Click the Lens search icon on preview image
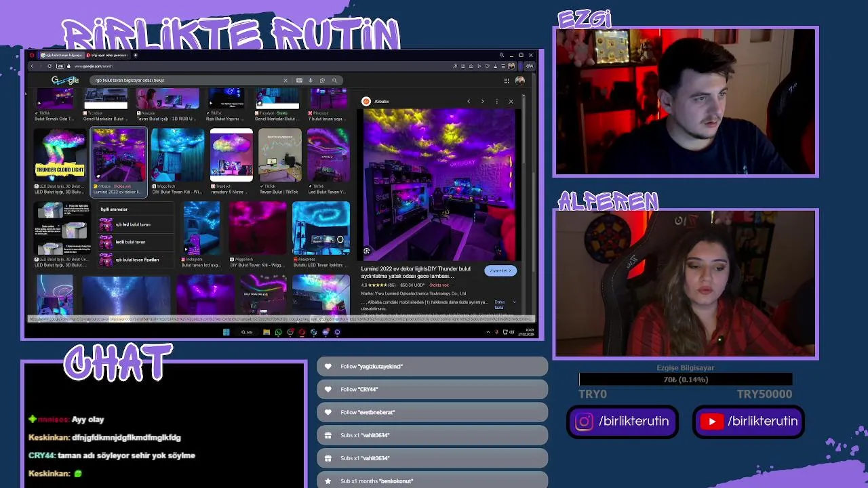 point(367,251)
